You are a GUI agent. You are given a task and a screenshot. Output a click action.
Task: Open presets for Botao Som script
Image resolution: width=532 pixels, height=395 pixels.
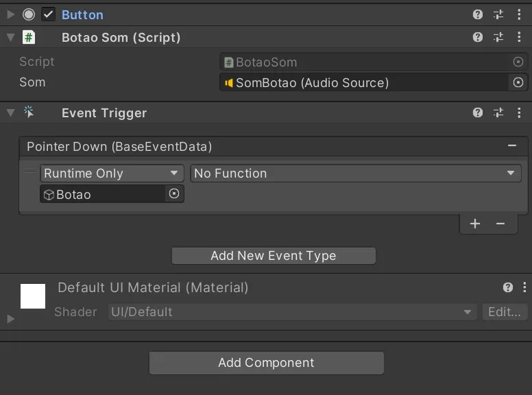coord(498,37)
